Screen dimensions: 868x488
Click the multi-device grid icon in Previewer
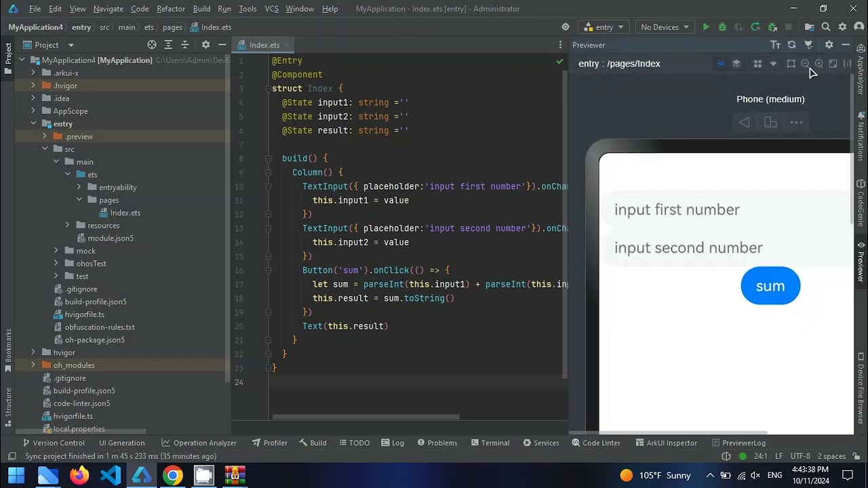[x=757, y=64]
